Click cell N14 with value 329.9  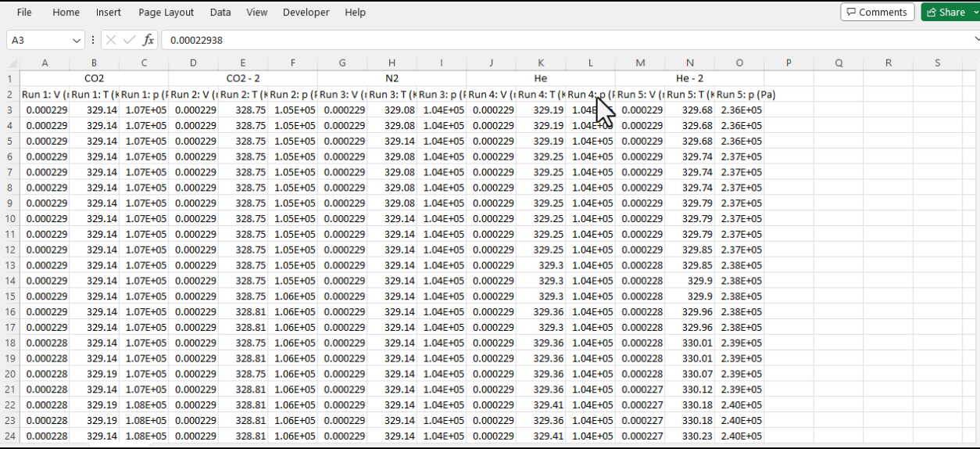pos(689,280)
